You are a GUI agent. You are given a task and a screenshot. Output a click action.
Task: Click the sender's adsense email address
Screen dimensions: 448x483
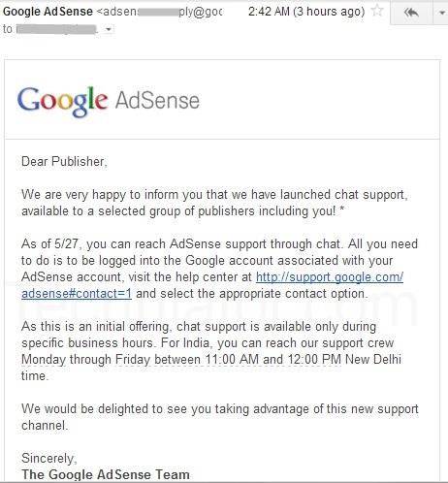[x=160, y=12]
